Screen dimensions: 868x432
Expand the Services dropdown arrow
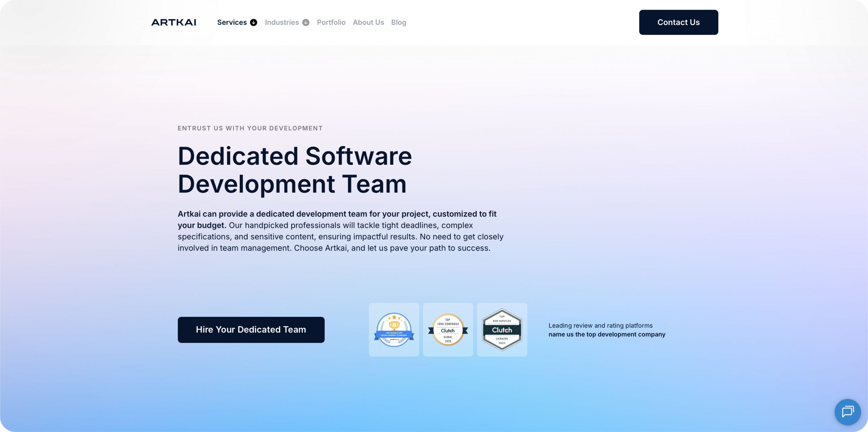(254, 22)
